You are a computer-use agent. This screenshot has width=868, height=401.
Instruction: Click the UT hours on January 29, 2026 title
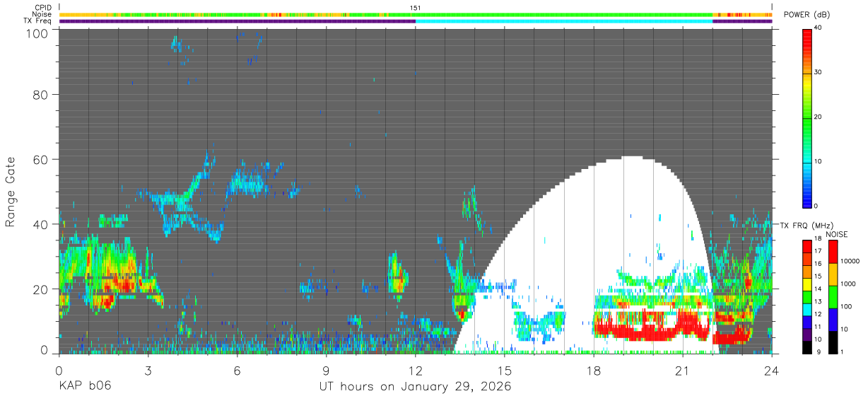415,387
